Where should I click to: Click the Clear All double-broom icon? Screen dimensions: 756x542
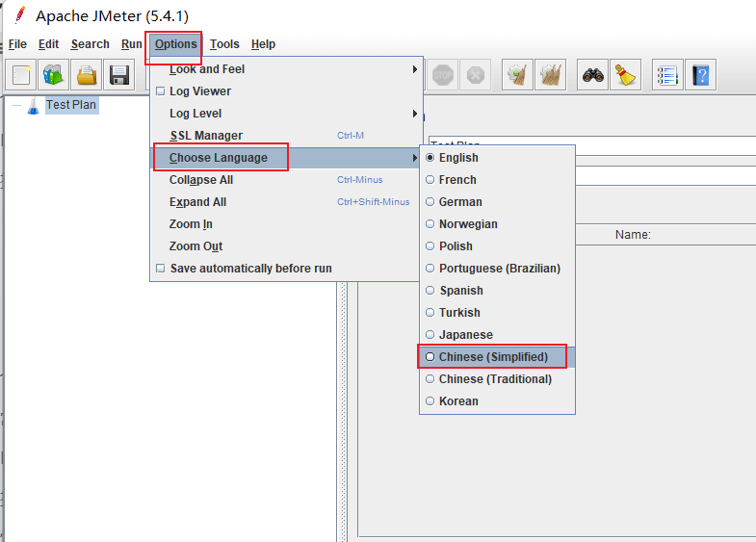click(x=550, y=75)
